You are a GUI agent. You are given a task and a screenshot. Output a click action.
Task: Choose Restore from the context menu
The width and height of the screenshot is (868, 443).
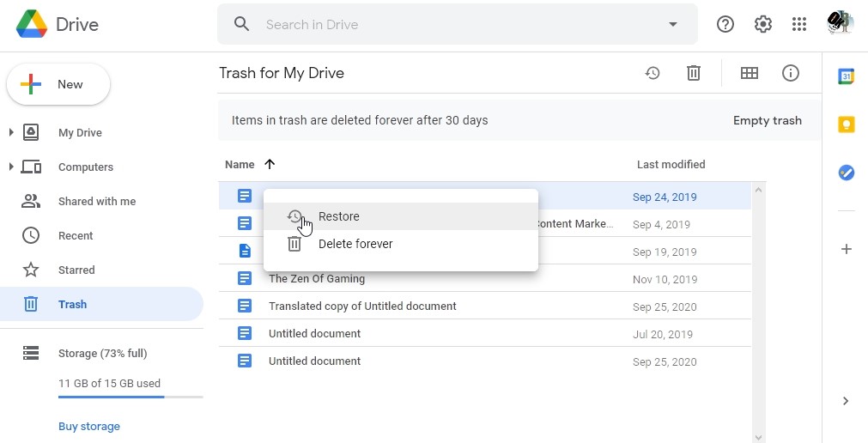click(x=401, y=216)
